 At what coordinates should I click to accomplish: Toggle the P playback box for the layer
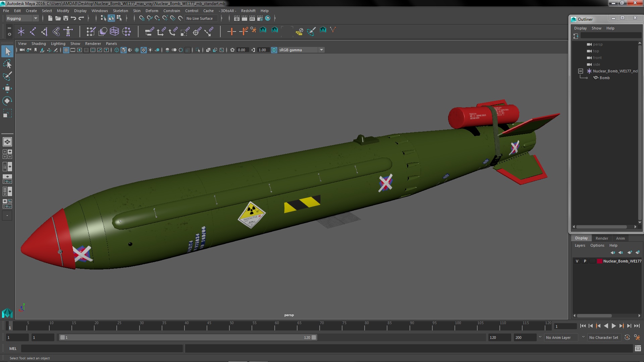click(x=585, y=261)
